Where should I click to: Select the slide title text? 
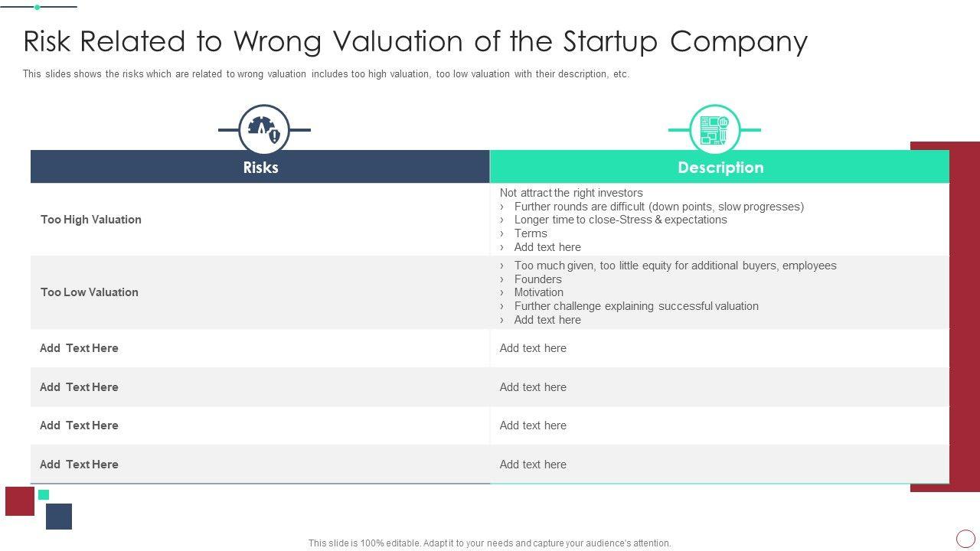(415, 41)
